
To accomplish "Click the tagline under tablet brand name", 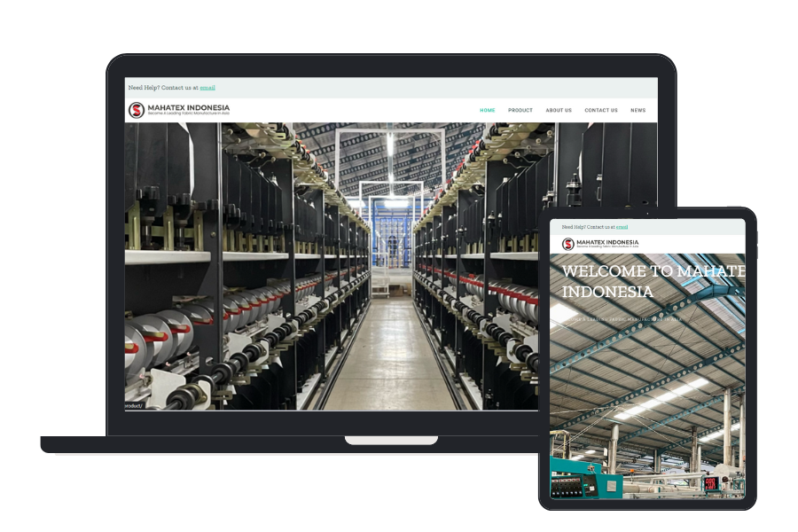I will (607, 248).
